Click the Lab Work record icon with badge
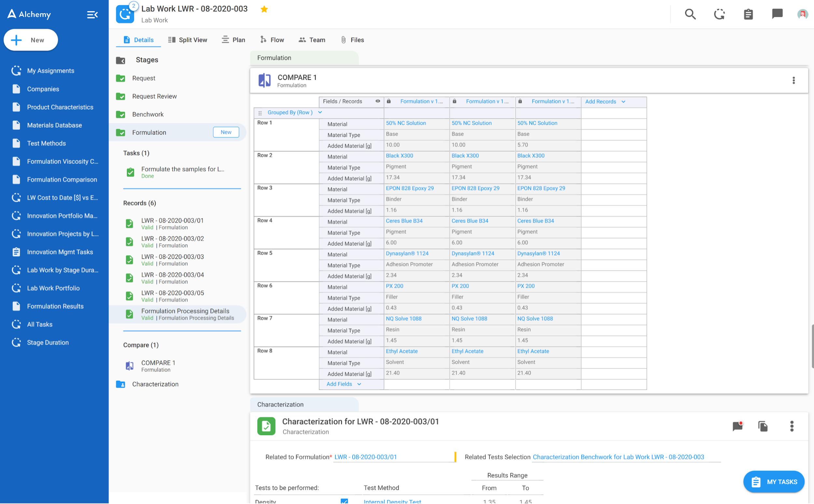The image size is (814, 504). point(125,14)
